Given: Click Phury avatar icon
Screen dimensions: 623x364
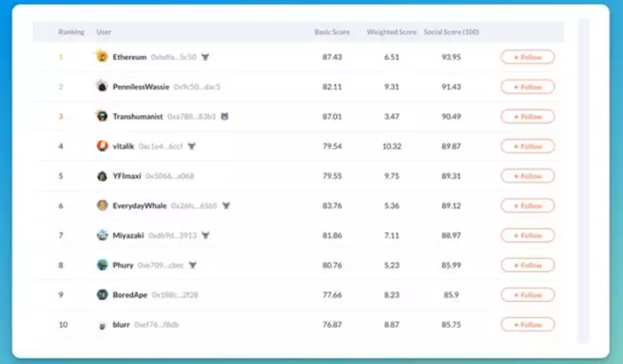Looking at the screenshot, I should tap(101, 265).
